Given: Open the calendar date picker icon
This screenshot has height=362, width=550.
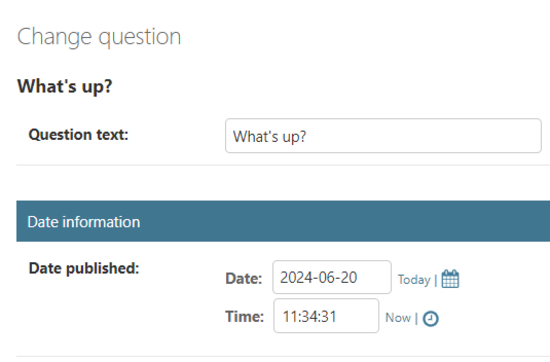Looking at the screenshot, I should [x=450, y=279].
